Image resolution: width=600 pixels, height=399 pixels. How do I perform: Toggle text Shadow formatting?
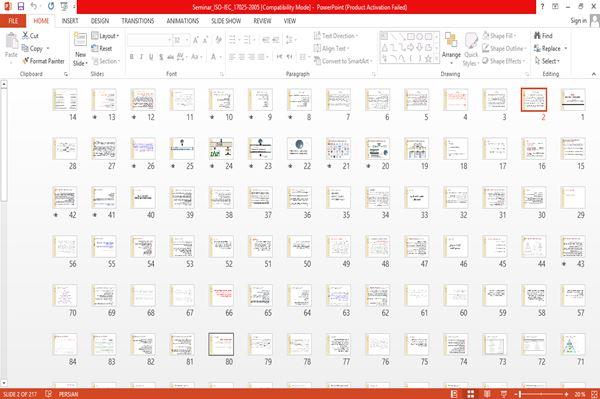(161, 57)
